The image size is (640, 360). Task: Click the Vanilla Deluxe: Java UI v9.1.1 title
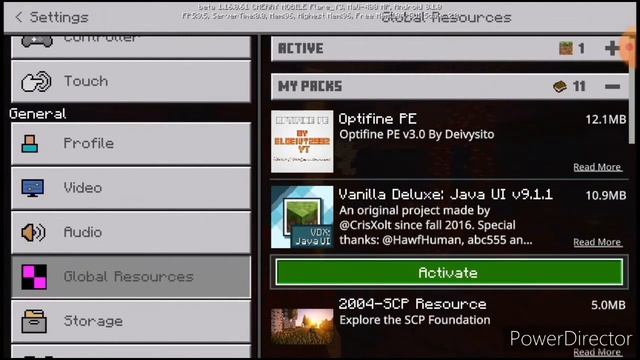coord(446,194)
